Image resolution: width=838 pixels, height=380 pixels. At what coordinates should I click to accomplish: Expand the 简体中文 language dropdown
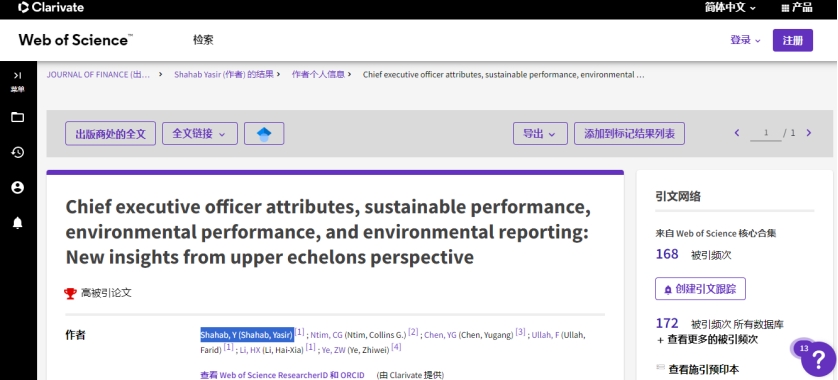pos(730,7)
